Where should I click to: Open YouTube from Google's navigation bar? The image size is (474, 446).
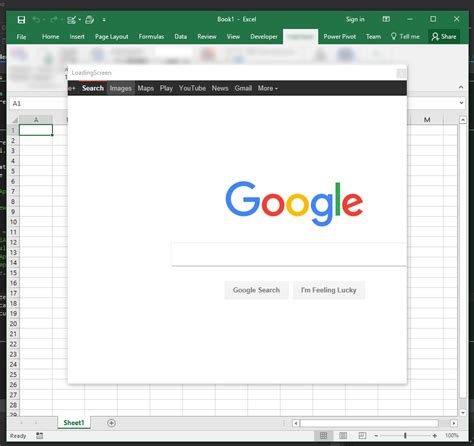click(192, 88)
